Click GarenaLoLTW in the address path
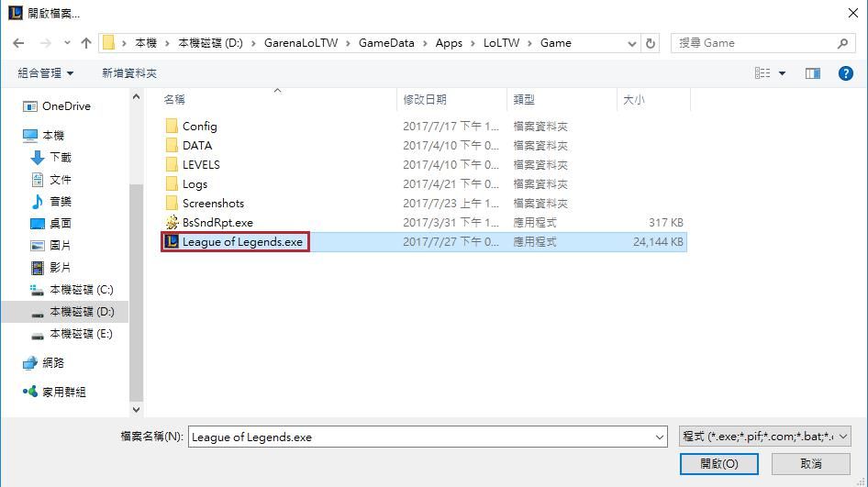The image size is (868, 487). pos(301,43)
